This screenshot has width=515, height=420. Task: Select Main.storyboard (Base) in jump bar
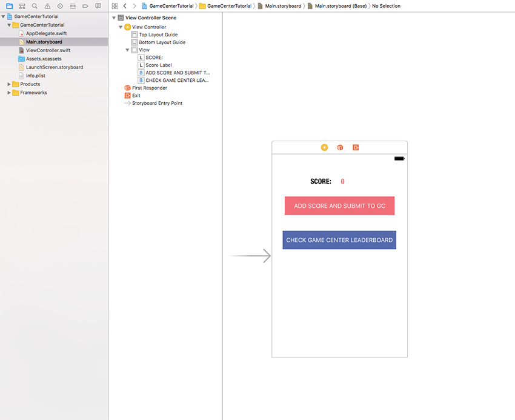pos(337,6)
